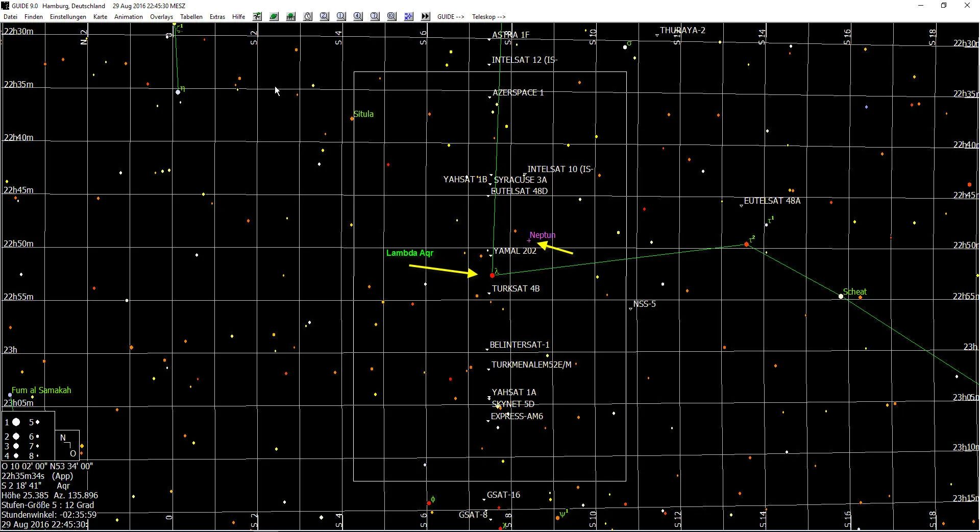This screenshot has width=980, height=532.
Task: Open the Overlays menu
Action: 161,17
